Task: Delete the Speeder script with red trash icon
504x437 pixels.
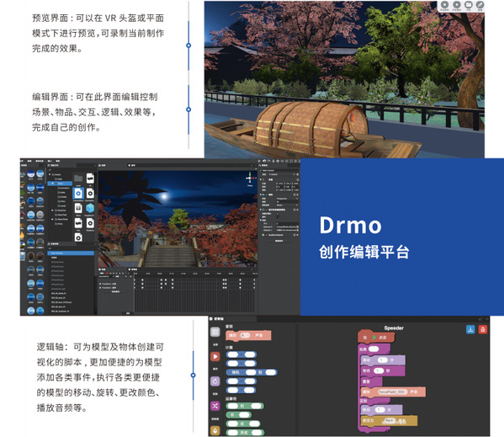Action: pos(483,329)
